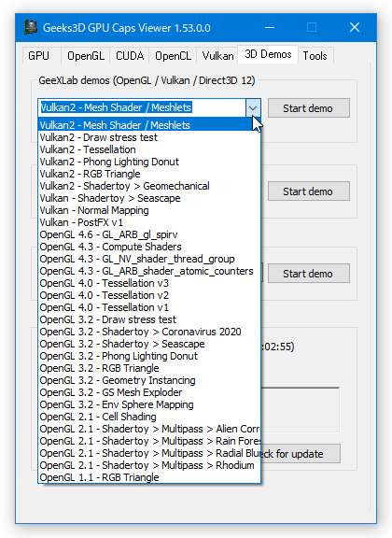Select OpenGL 4.0 - Tessellation v2
The width and height of the screenshot is (392, 538).
pyautogui.click(x=149, y=295)
